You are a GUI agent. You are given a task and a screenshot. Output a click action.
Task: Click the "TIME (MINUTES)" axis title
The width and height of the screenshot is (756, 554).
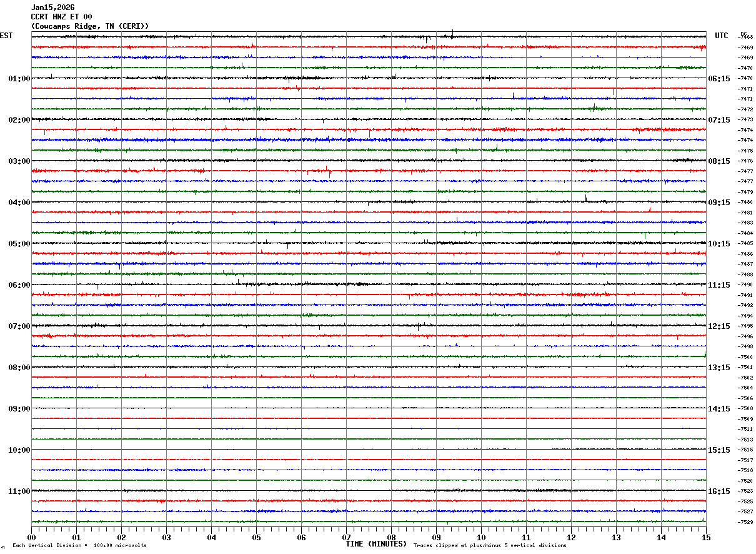376,544
